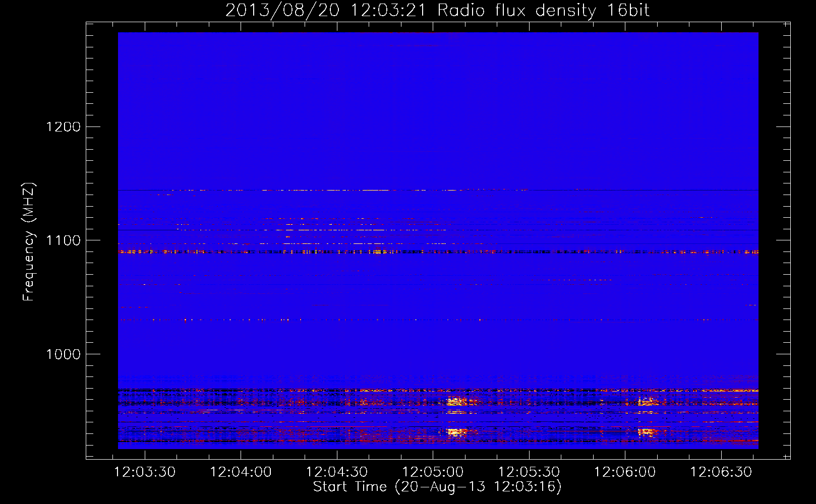816x504 pixels.
Task: Click the 12:05:30 time tick label
Action: [529, 472]
